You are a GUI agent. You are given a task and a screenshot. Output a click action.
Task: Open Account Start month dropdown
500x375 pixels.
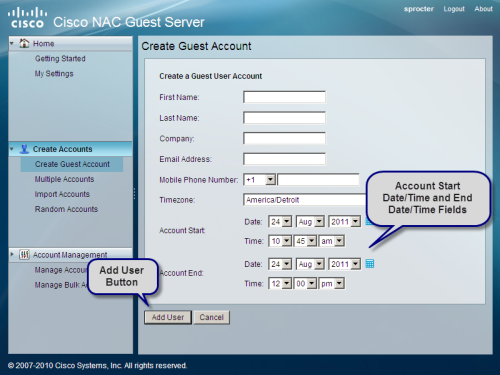(310, 222)
